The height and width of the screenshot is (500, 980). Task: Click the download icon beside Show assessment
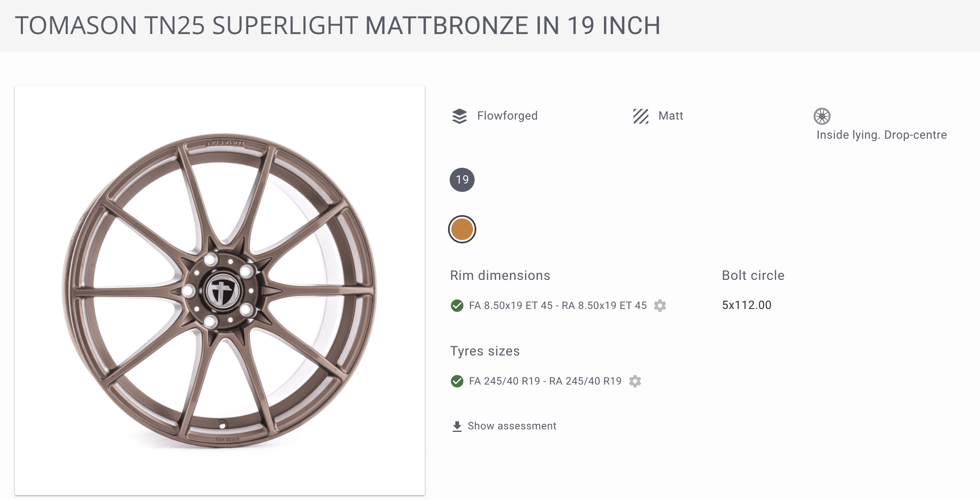click(x=457, y=426)
